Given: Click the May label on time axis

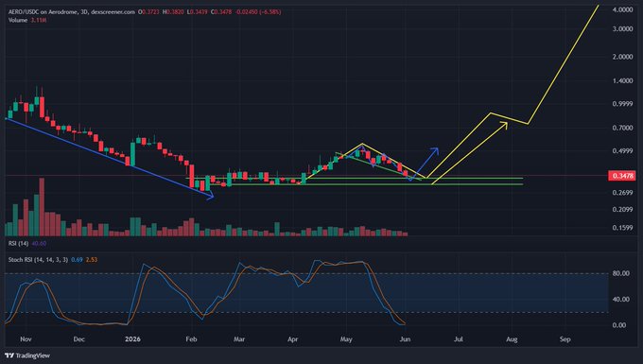Looking at the screenshot, I should click(x=346, y=339).
